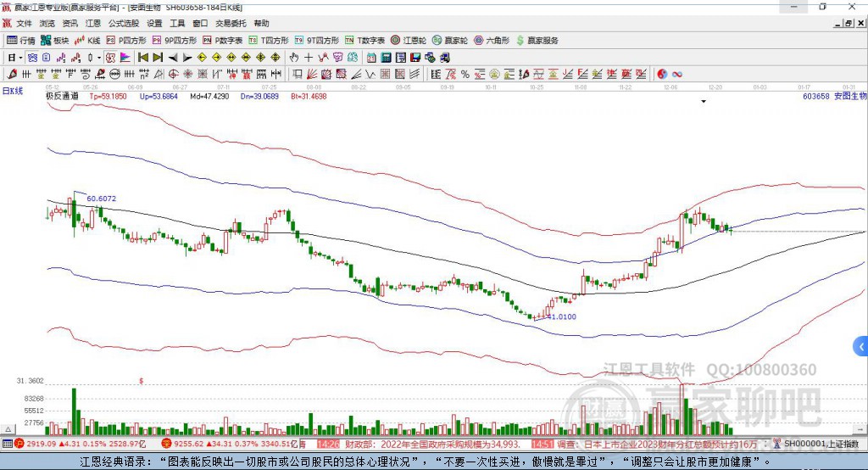Open the calendar icon showing 21

[371, 58]
